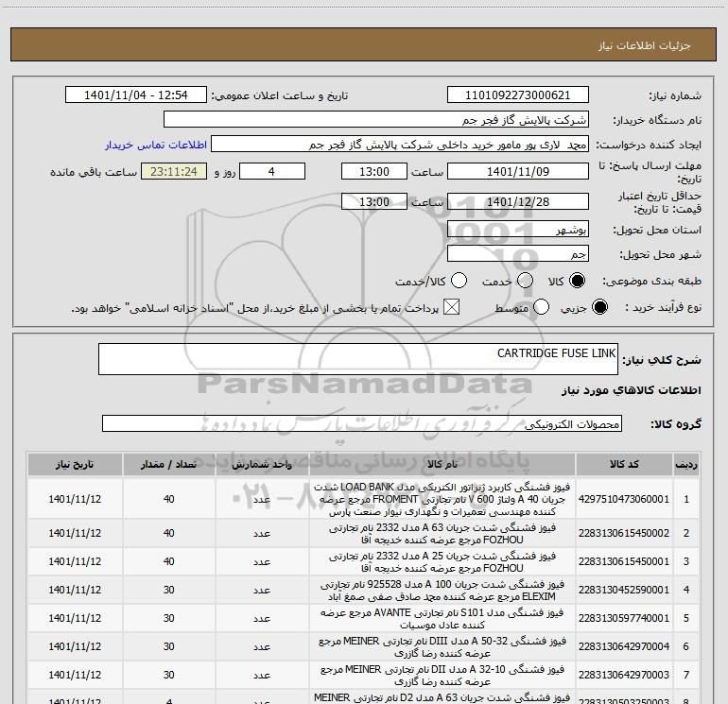Click product code 2283130642970003
Screen dimensions: 728x704
click(x=624, y=675)
